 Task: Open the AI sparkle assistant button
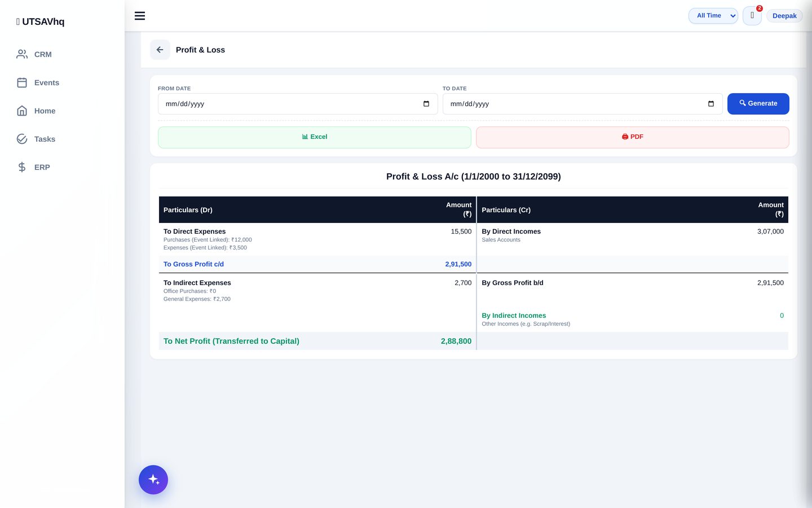(153, 480)
